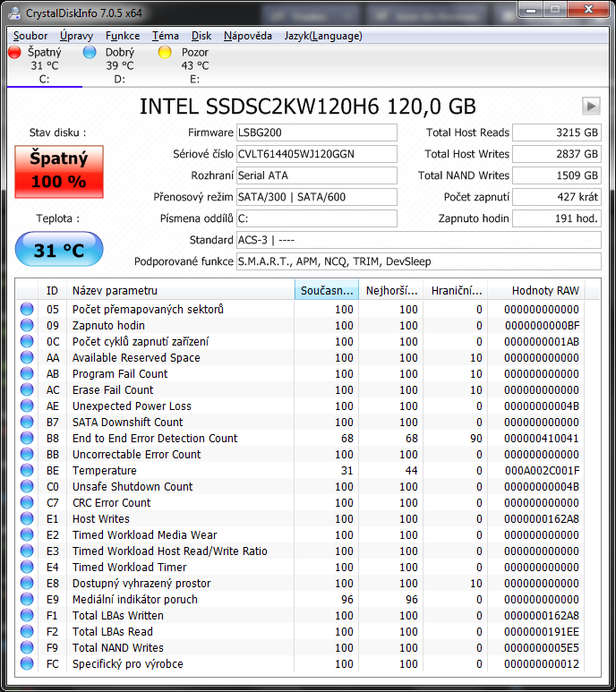
Task: Click status icon of row 09 Zapnuto hodin
Action: [x=27, y=325]
